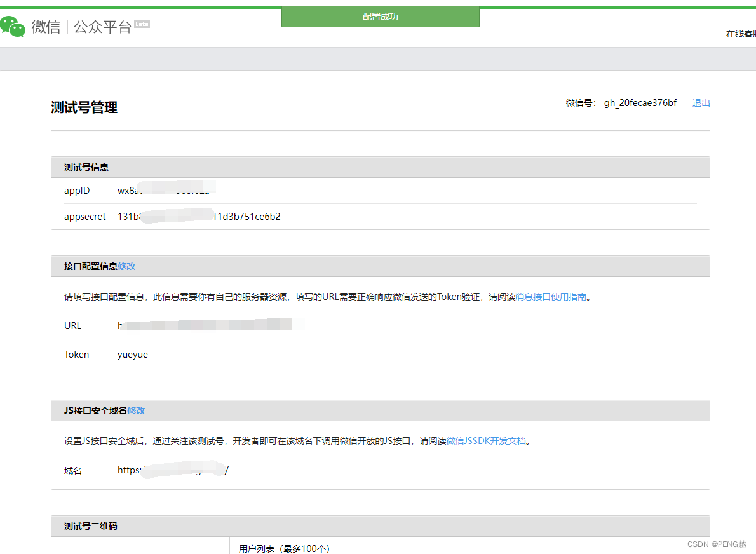Select the 域名 https value
Image resolution: width=756 pixels, height=554 pixels.
pyautogui.click(x=173, y=470)
